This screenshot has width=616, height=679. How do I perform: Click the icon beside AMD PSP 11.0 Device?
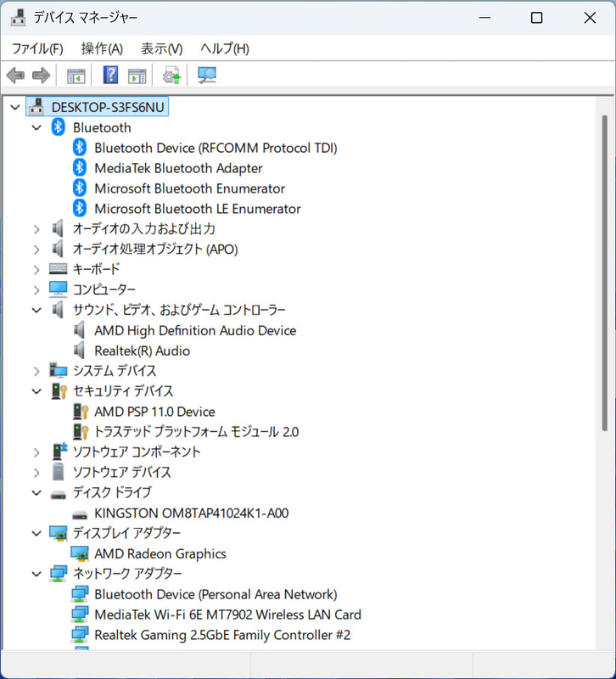pos(81,411)
